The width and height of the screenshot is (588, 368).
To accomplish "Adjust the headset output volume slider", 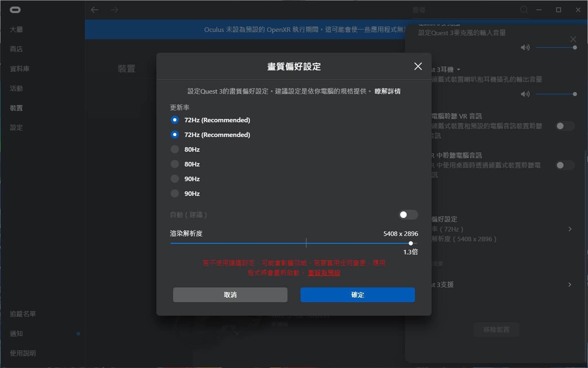I will (x=555, y=94).
